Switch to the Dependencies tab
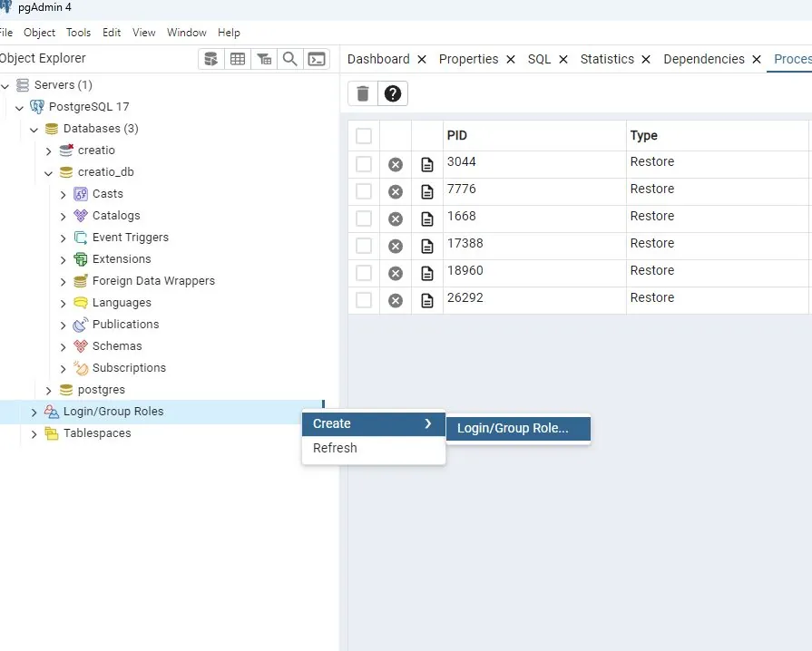 [x=704, y=59]
